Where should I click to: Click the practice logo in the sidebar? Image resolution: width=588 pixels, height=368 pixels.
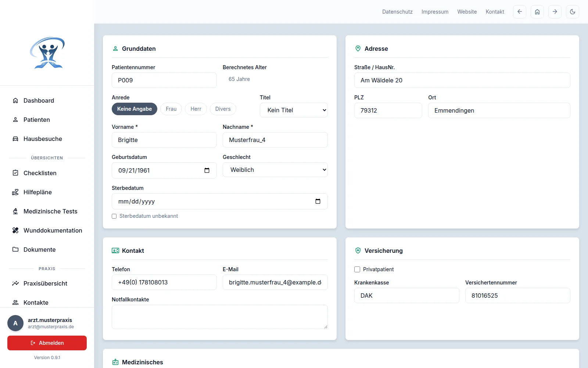[x=47, y=53]
